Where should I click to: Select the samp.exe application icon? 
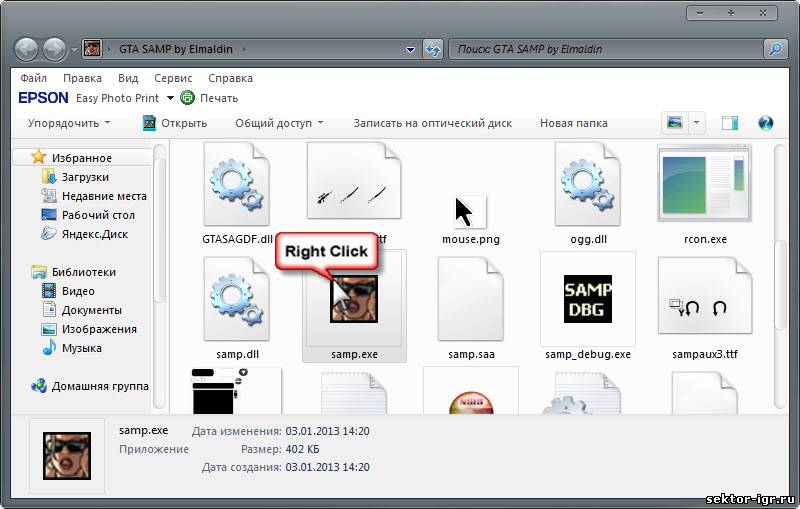[354, 299]
